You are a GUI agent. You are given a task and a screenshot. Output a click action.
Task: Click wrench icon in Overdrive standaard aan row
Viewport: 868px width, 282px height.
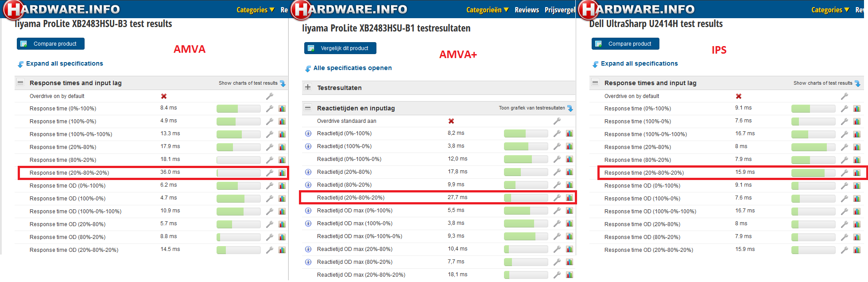[x=557, y=121]
